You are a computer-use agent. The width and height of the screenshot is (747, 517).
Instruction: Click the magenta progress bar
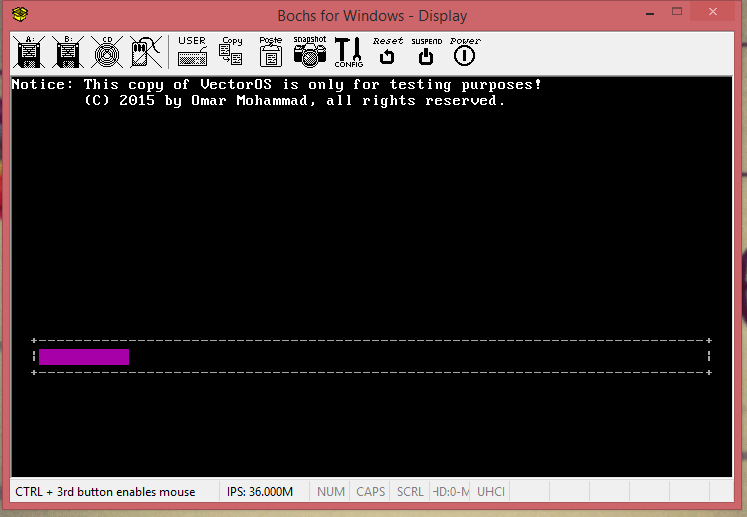84,357
